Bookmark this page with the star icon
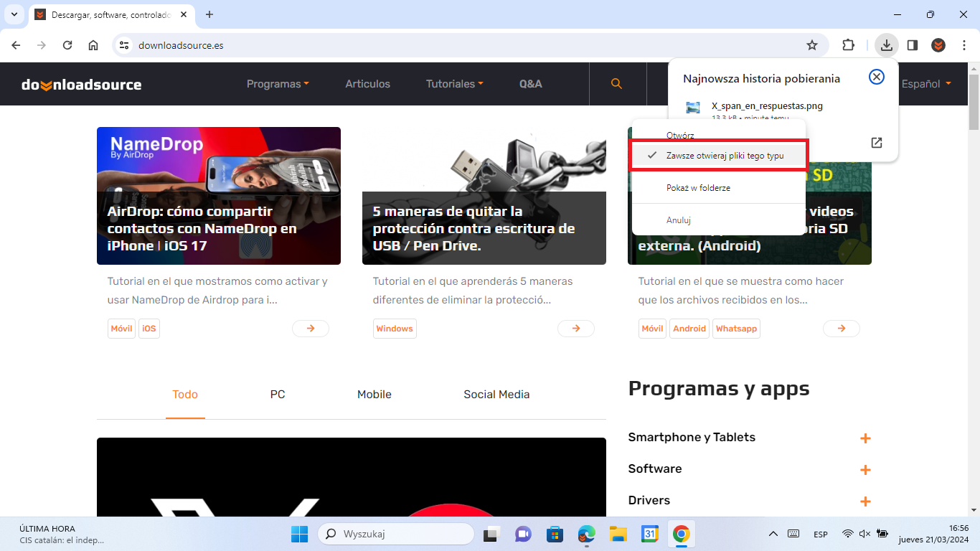The height and width of the screenshot is (551, 980). (812, 45)
